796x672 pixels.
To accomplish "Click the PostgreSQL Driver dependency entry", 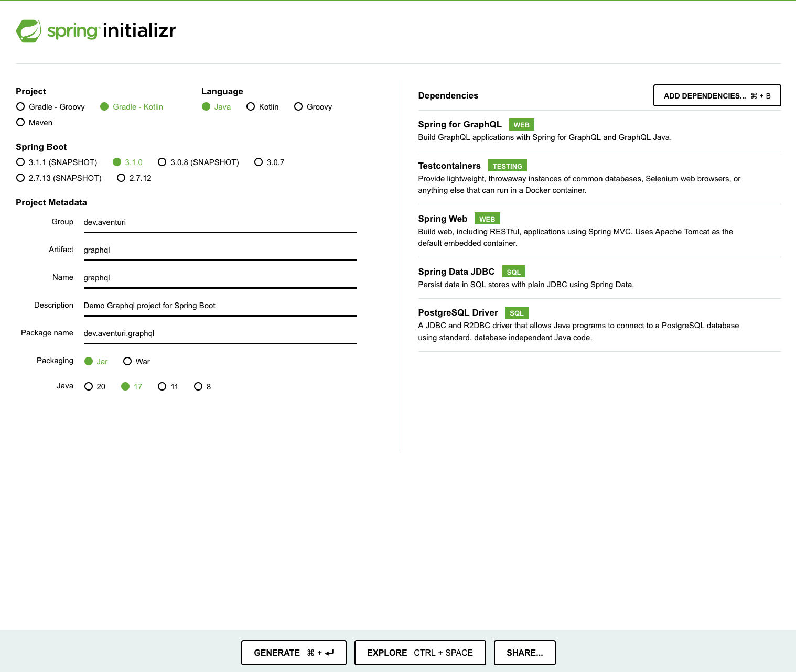I will click(599, 325).
